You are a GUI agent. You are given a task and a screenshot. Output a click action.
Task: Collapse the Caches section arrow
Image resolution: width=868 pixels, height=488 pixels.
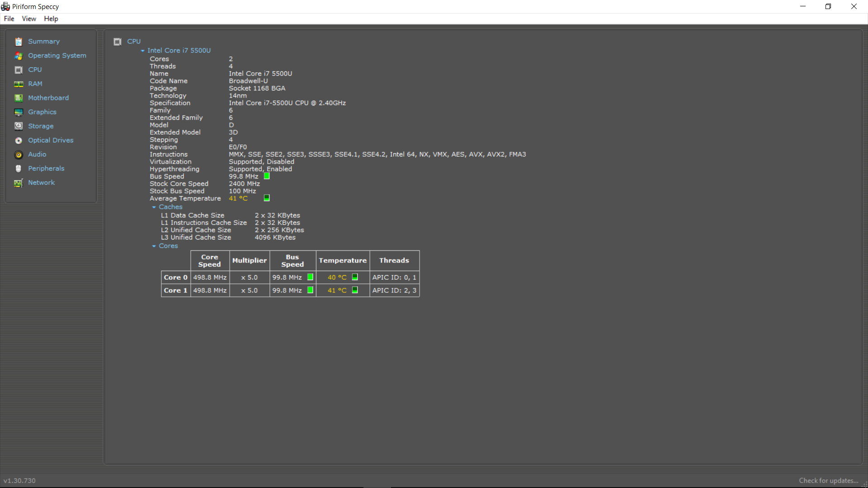point(154,207)
